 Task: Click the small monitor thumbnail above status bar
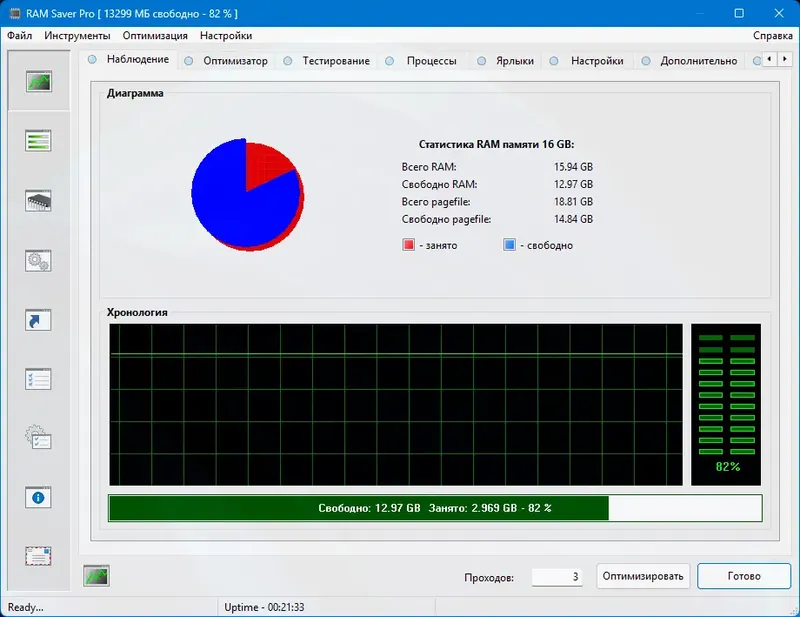click(x=97, y=577)
